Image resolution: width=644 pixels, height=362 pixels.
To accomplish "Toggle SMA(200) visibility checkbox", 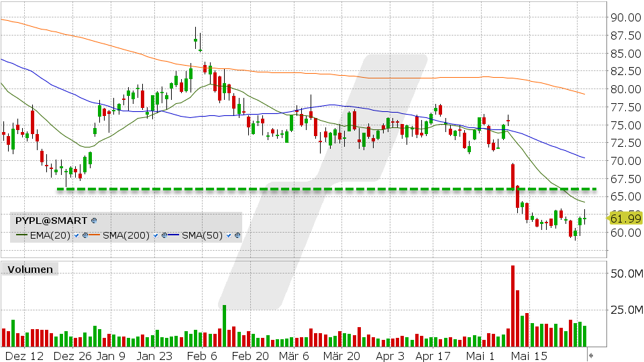I will click(155, 235).
